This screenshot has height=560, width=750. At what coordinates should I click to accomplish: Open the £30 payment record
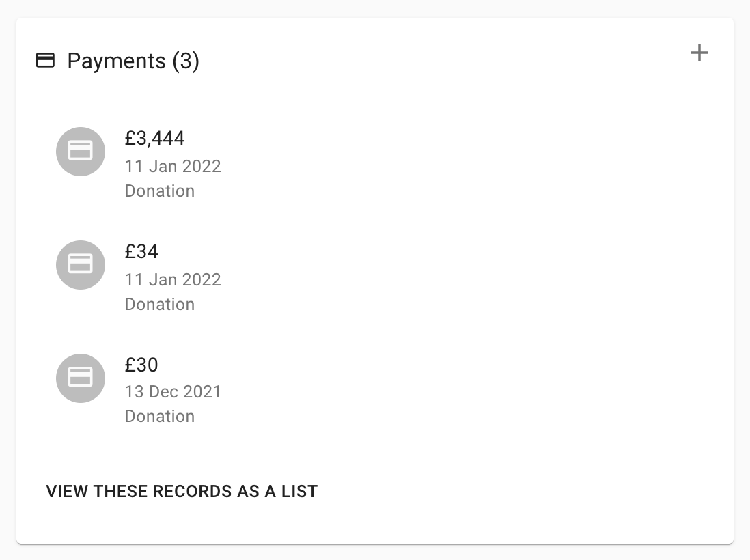coord(141,365)
